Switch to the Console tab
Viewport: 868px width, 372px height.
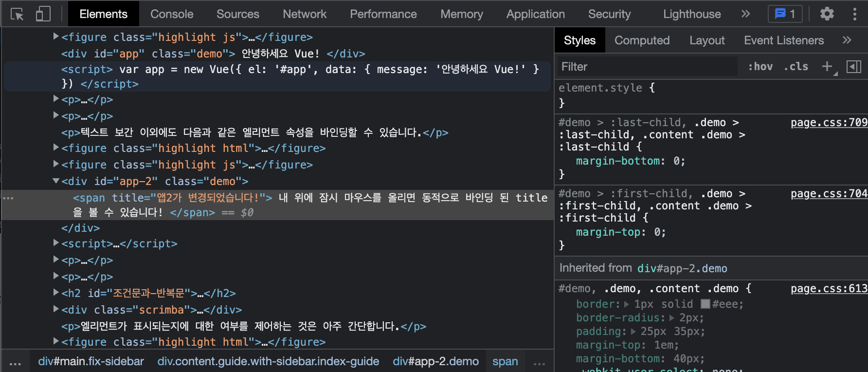(172, 14)
